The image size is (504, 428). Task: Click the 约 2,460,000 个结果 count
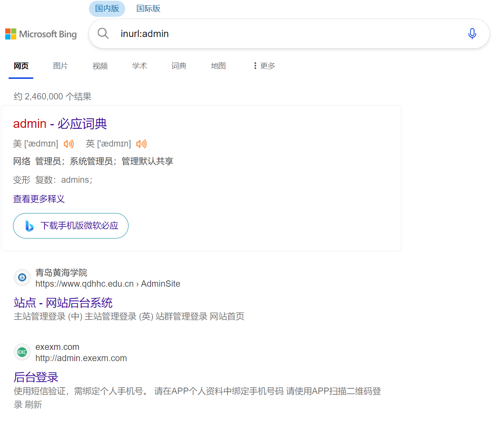click(x=53, y=96)
